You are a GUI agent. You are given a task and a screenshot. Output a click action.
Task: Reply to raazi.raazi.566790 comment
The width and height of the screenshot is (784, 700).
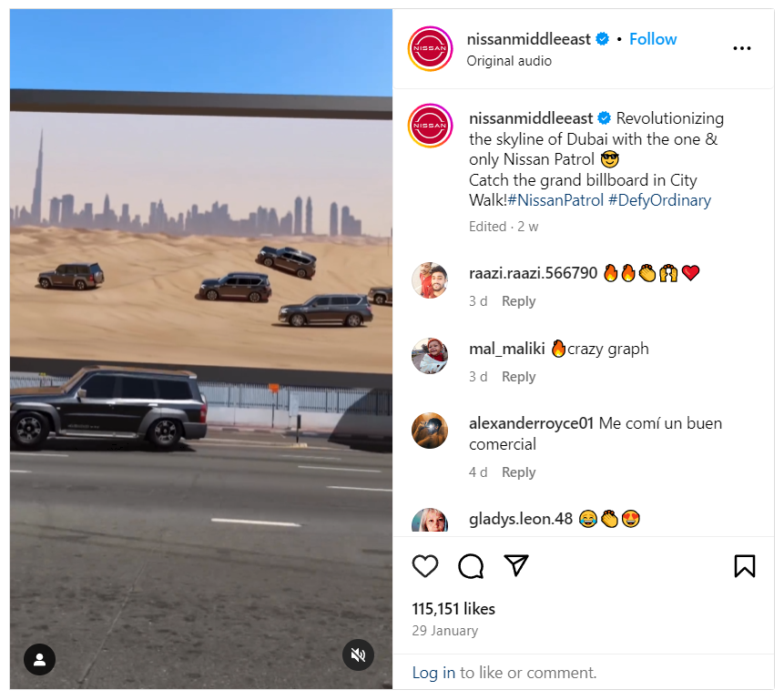click(x=518, y=301)
